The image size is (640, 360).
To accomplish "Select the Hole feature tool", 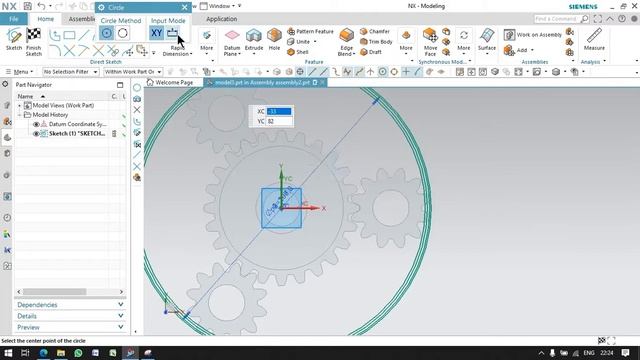I will click(274, 40).
